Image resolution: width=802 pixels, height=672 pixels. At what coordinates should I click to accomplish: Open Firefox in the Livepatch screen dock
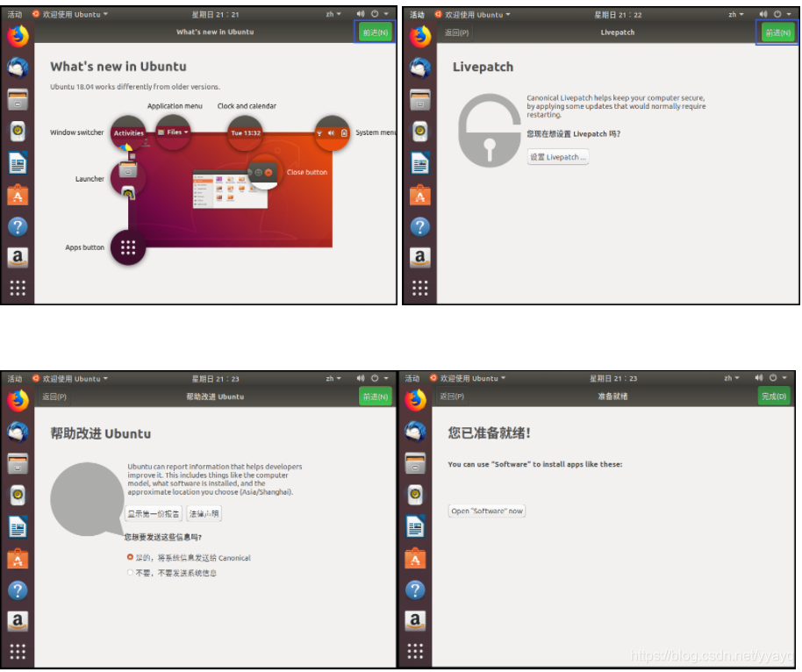(x=420, y=36)
